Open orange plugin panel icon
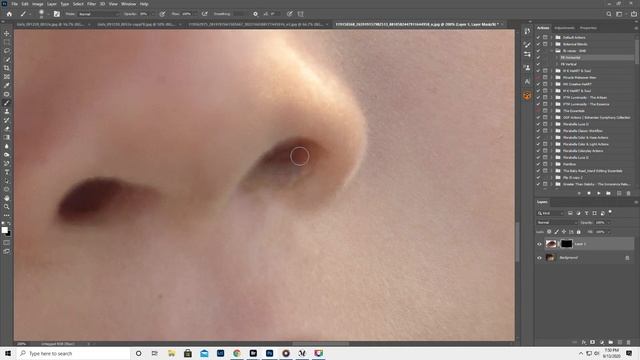 coord(527,96)
